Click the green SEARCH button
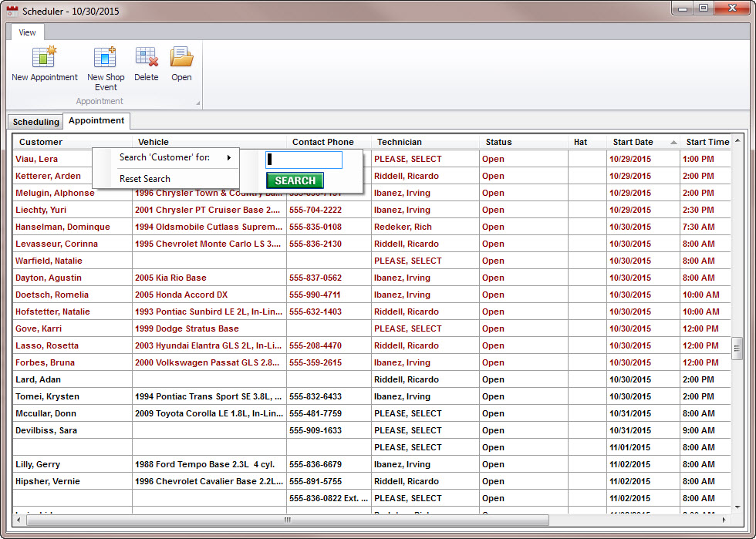Viewport: 756px width, 539px height. (x=295, y=180)
